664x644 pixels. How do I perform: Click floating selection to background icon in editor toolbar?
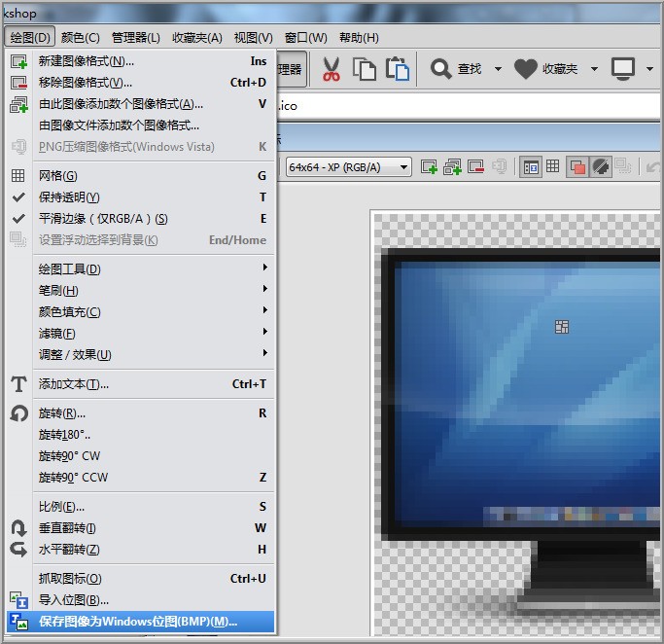pos(622,166)
